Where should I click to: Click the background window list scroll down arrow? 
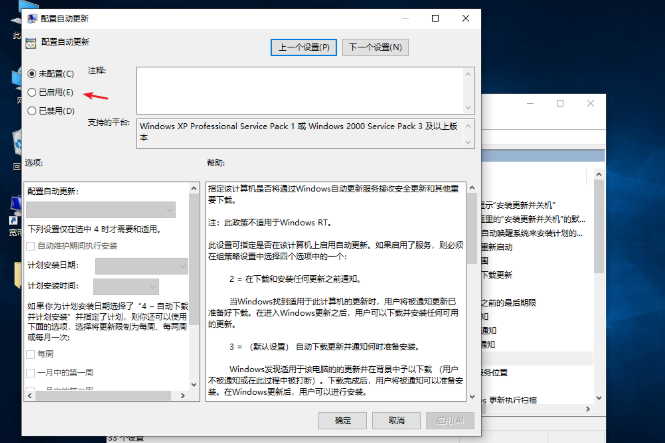click(599, 398)
